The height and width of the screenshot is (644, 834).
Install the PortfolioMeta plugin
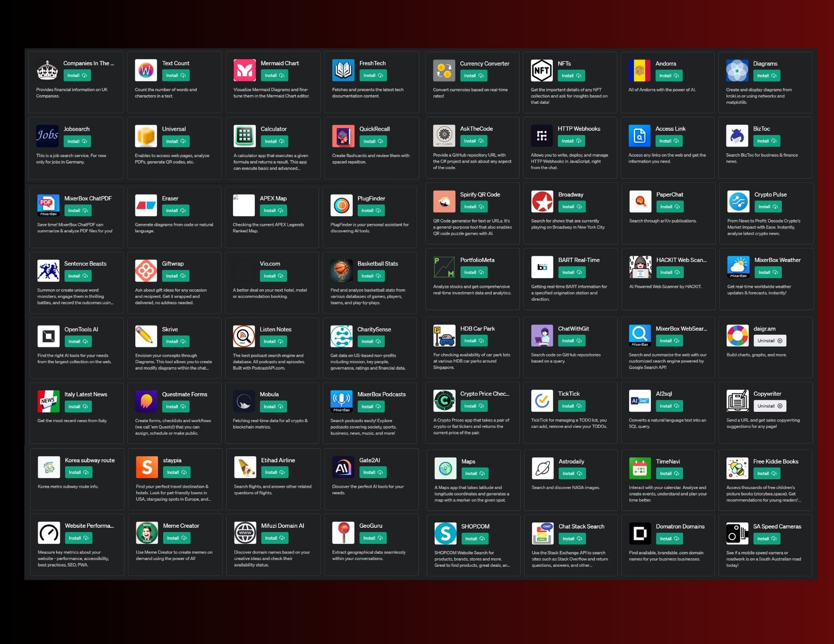pos(474,272)
